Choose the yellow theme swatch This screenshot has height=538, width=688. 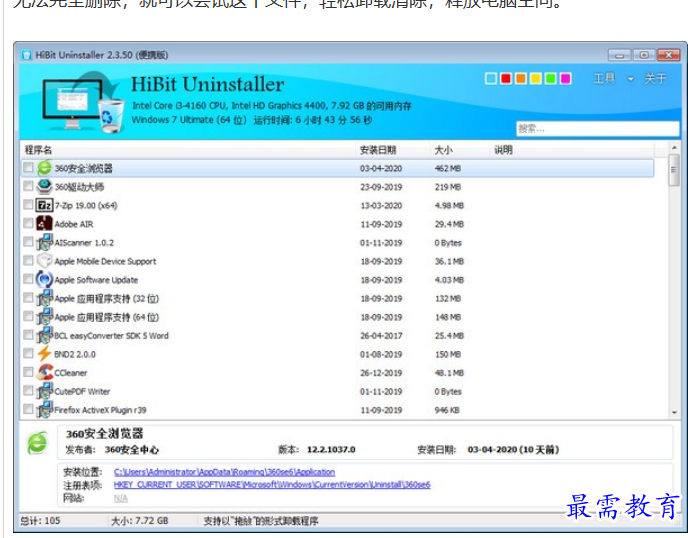536,79
